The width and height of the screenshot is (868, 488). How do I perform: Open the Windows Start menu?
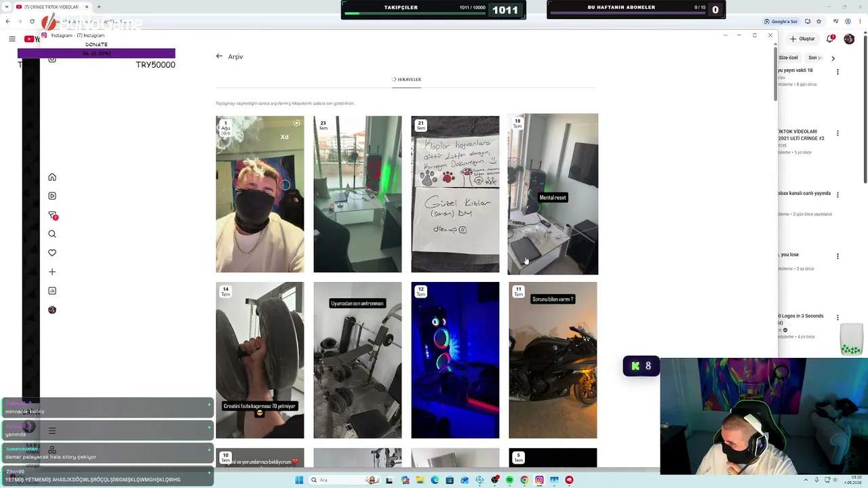[x=299, y=480]
